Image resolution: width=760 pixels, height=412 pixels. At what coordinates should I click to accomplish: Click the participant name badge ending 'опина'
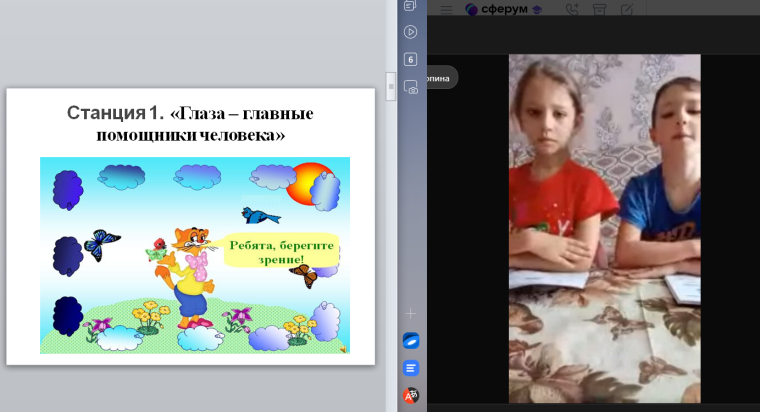coord(442,78)
